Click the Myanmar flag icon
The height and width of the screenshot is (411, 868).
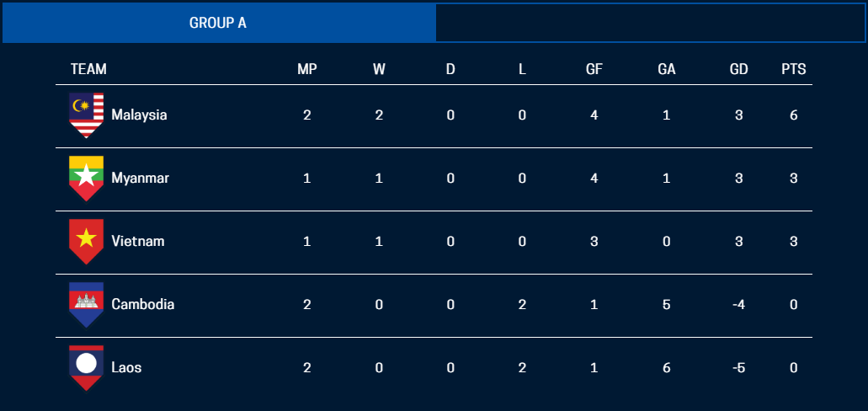(86, 179)
